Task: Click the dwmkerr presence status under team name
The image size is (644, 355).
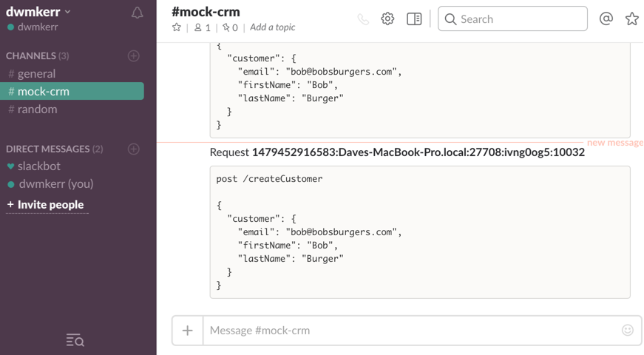Action: coord(33,27)
